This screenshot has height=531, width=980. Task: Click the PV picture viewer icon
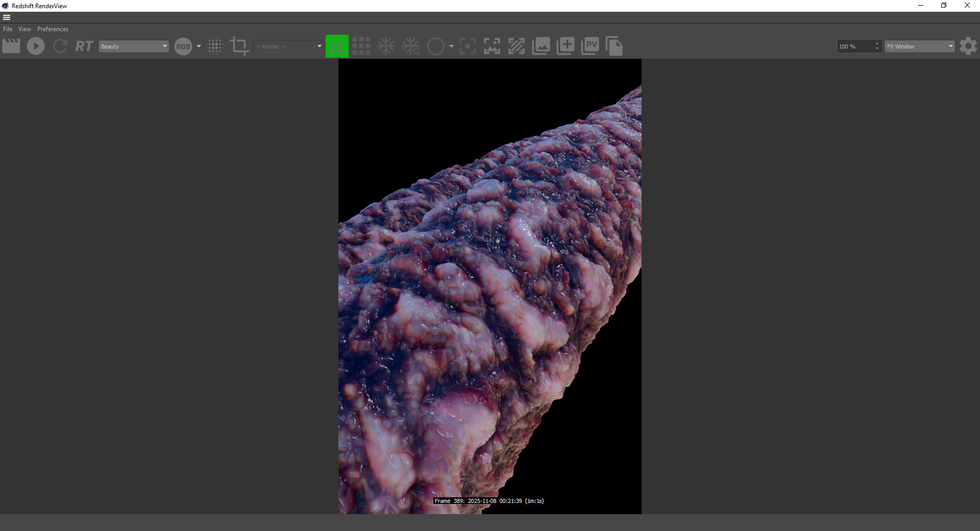(590, 46)
